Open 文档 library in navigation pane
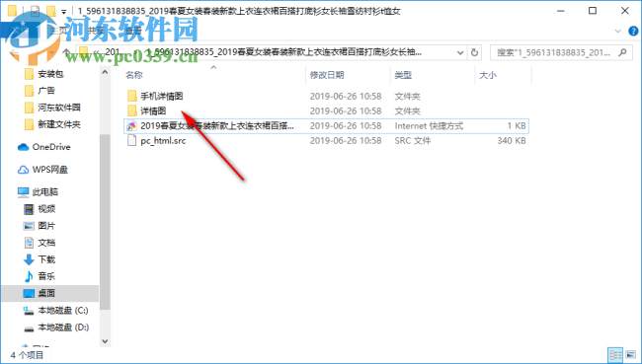 (x=40, y=243)
